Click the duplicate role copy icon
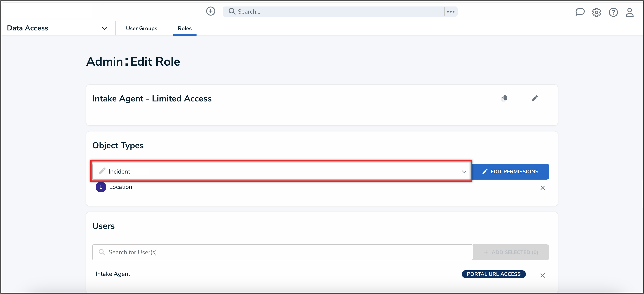The height and width of the screenshot is (294, 644). (x=504, y=98)
